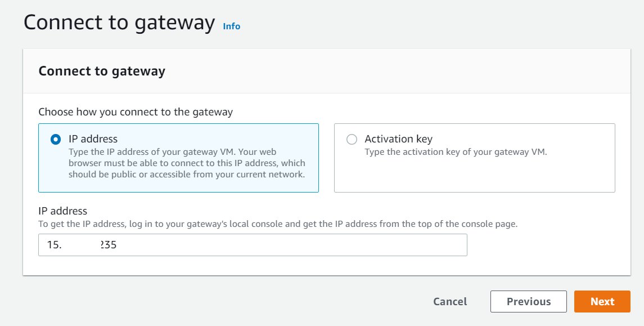Continue with the orange Next button

(602, 301)
